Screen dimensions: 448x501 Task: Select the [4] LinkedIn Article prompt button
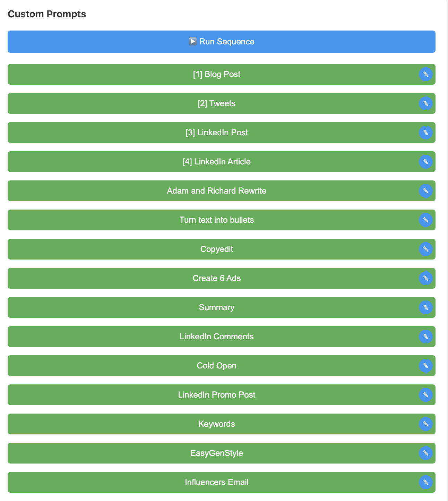click(216, 162)
